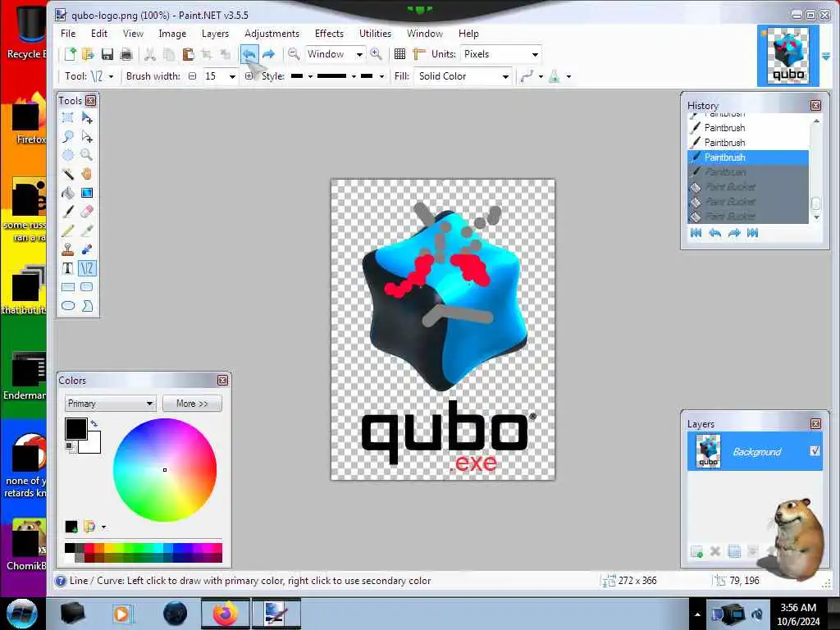Click the New image toolbar icon
Screen dimensions: 840x630
pyautogui.click(x=71, y=53)
